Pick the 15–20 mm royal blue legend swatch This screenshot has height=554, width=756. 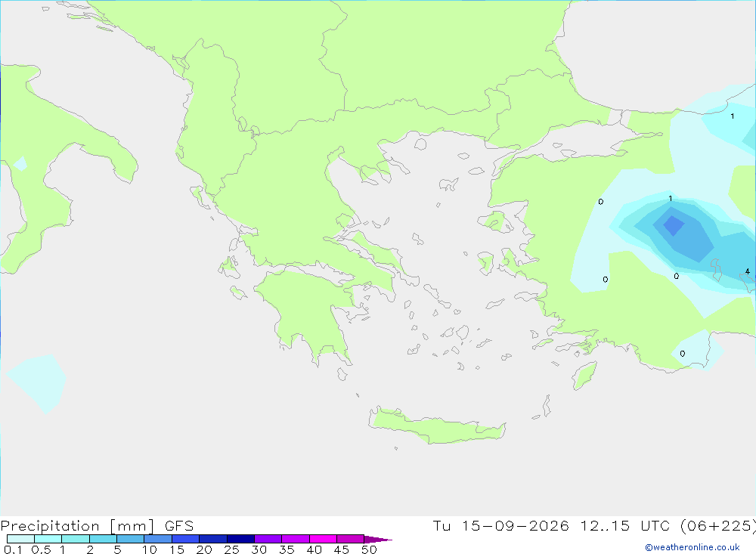point(185,539)
